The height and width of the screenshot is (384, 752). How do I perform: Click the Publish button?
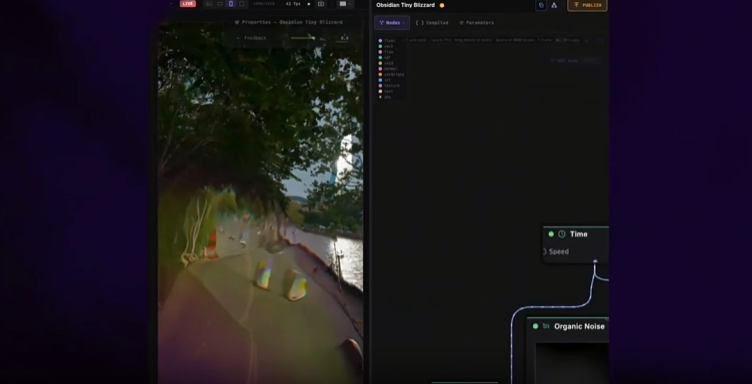(587, 5)
